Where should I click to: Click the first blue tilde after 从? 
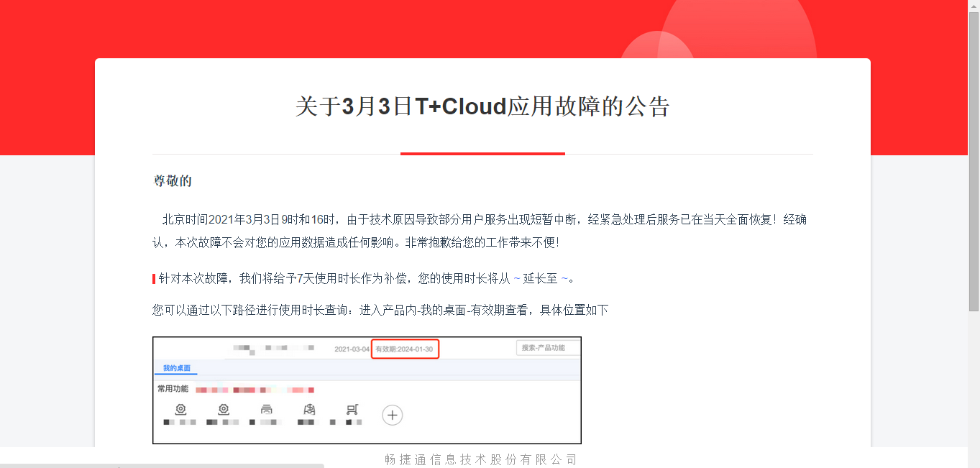click(x=517, y=279)
